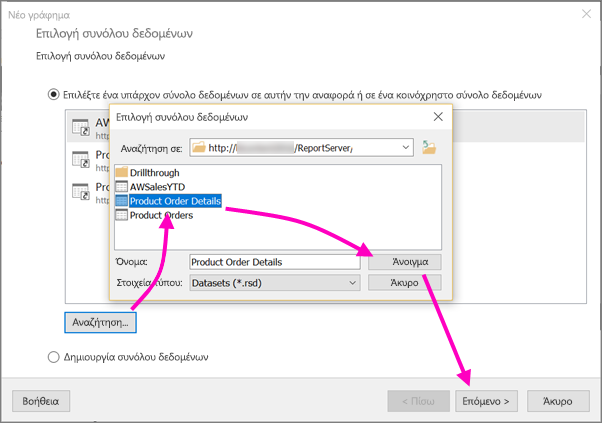Click the ReportServer folder icon in address box
The image size is (602, 423).
click(199, 147)
